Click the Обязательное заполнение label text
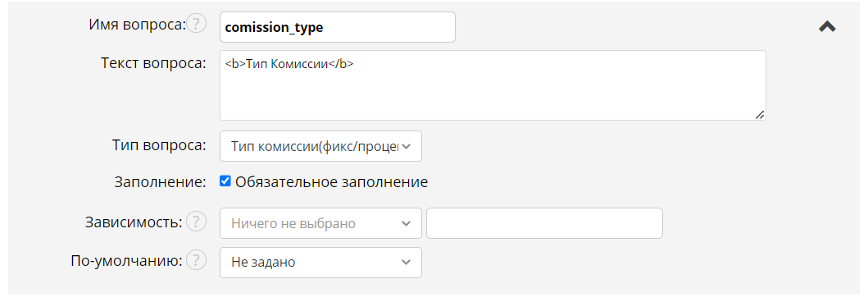The height and width of the screenshot is (302, 868). [x=332, y=182]
